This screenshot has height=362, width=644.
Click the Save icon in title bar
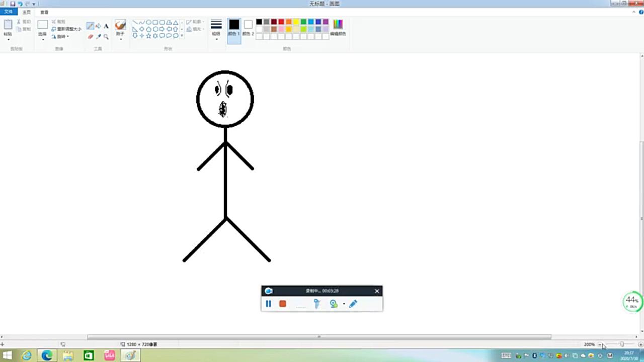[13, 4]
